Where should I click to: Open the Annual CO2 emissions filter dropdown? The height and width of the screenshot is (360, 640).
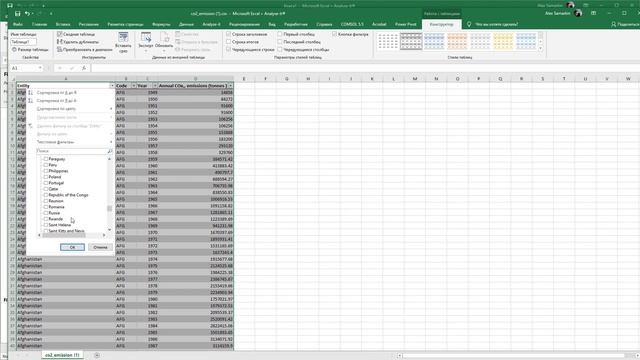(231, 86)
